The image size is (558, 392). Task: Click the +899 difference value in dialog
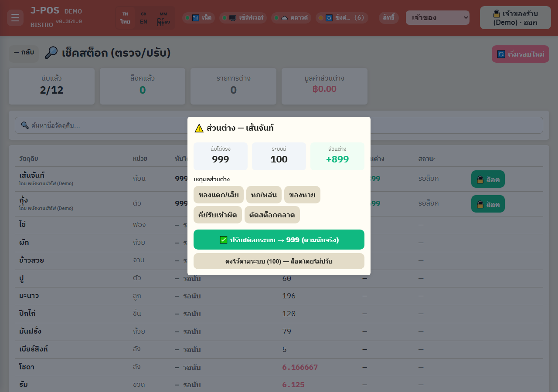[337, 159]
